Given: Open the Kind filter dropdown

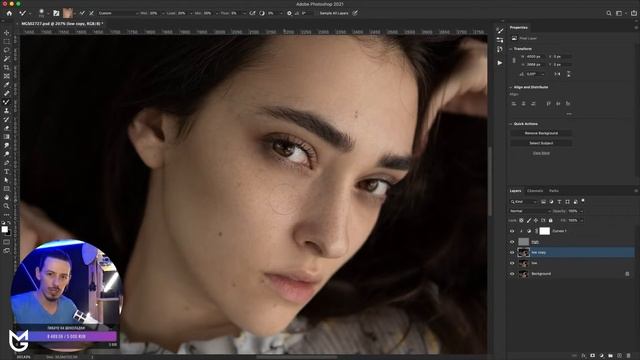Looking at the screenshot, I should tap(523, 202).
